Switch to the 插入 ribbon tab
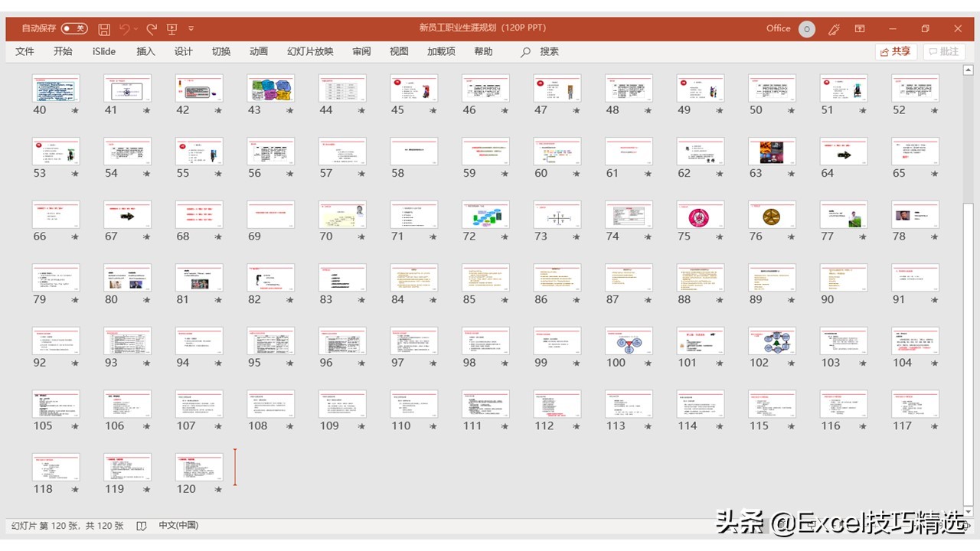Screen dimensions: 980x551 (x=145, y=51)
